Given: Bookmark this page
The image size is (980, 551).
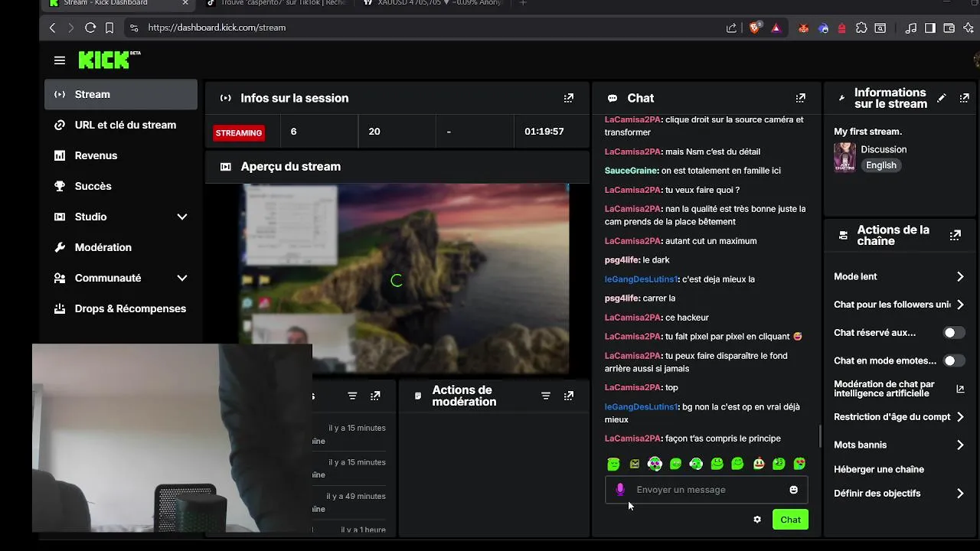Looking at the screenshot, I should (x=109, y=28).
